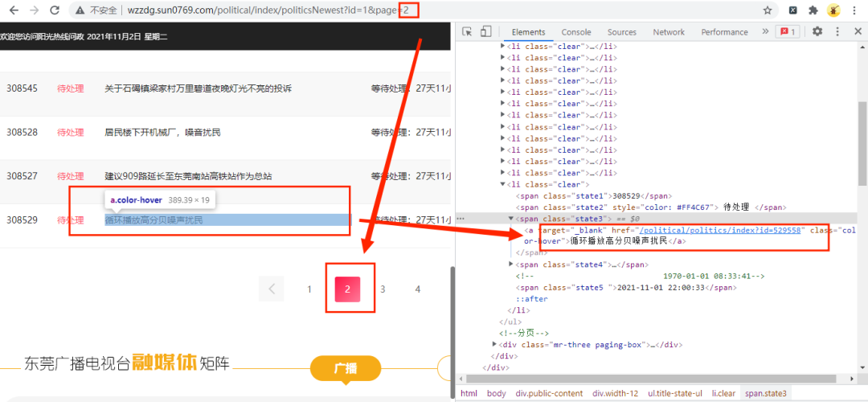The image size is (868, 402).
Task: Close the DevTools panel
Action: [858, 31]
